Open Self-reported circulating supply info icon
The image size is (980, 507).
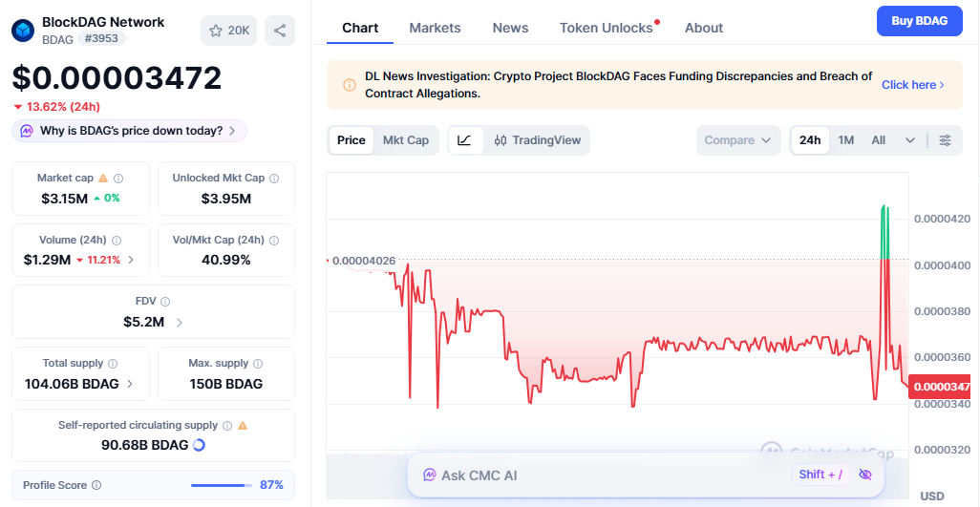[227, 426]
